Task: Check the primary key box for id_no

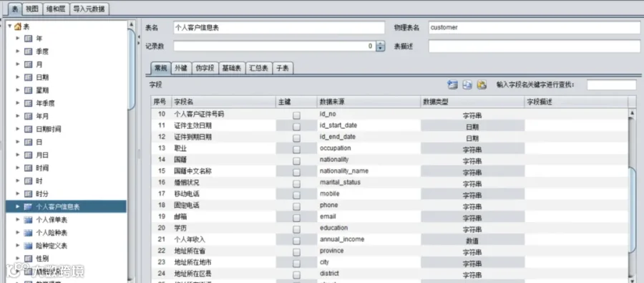Action: (x=296, y=115)
